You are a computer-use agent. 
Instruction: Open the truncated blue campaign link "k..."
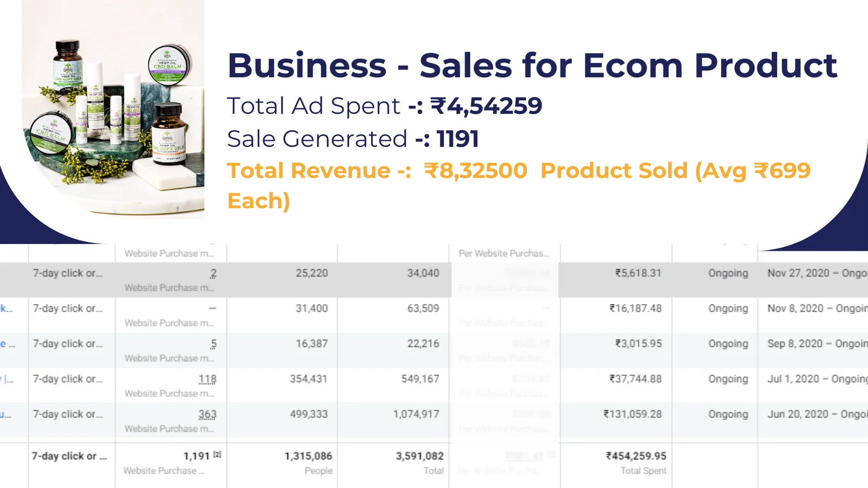[x=6, y=309]
